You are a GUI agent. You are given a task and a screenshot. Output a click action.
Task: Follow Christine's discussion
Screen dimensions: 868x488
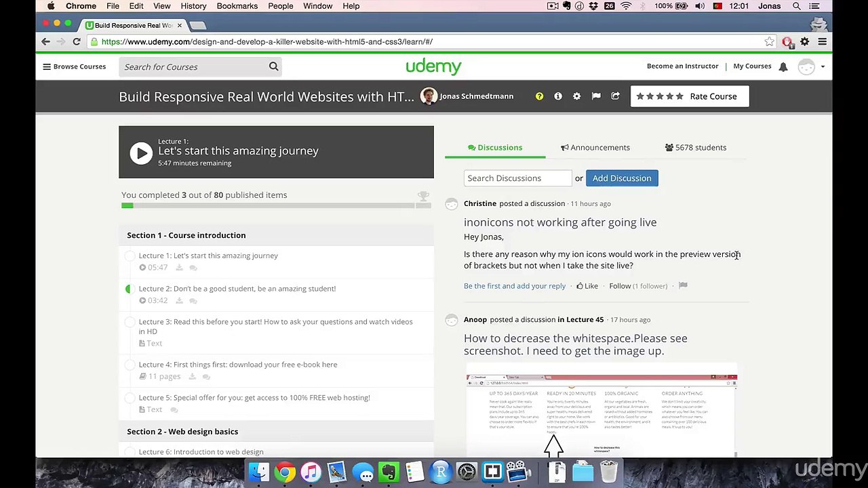tap(620, 286)
